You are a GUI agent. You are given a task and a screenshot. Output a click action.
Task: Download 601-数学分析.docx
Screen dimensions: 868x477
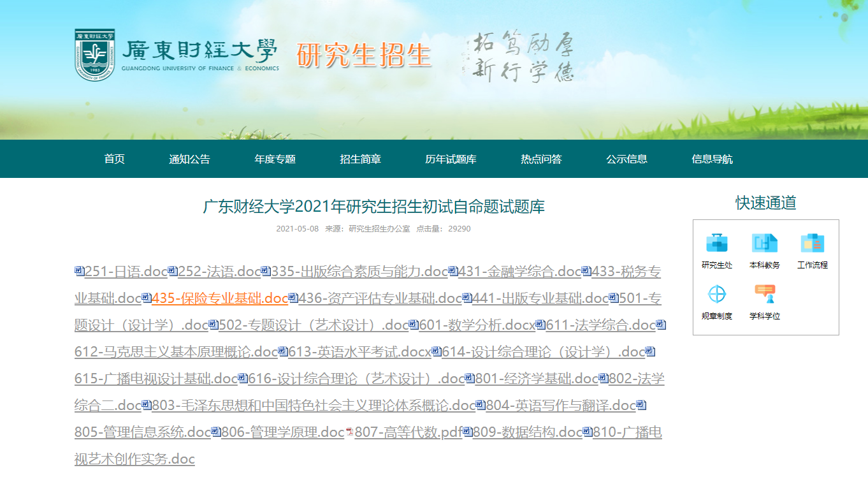pos(477,325)
